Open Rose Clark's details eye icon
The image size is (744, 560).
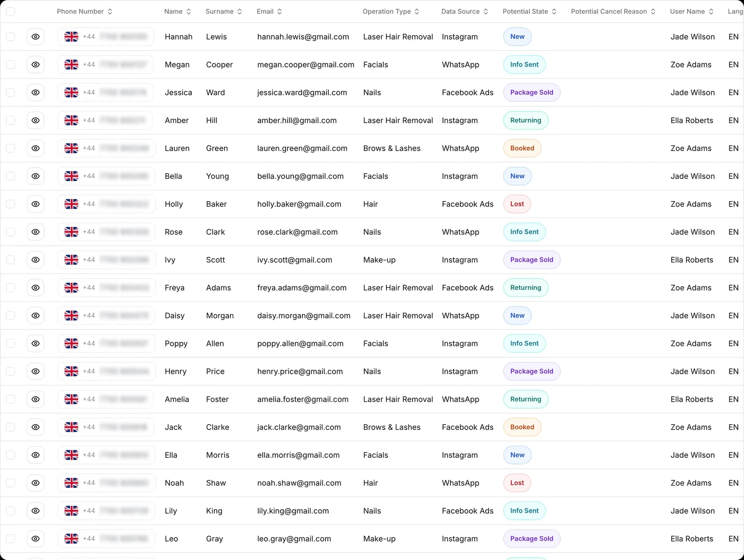pos(35,232)
